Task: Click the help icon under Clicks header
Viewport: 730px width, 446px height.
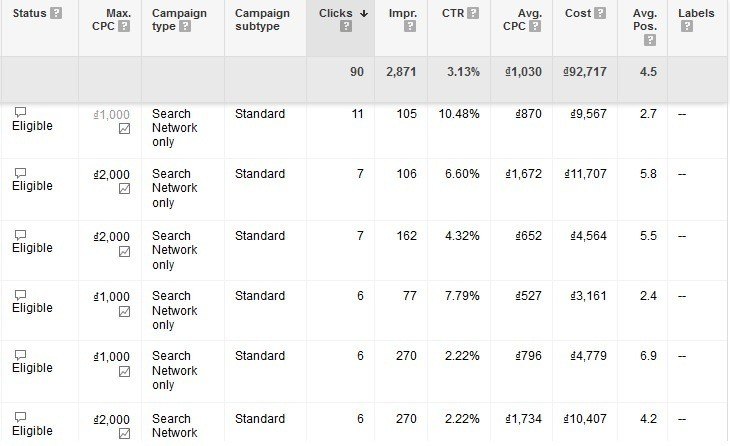Action: point(346,26)
